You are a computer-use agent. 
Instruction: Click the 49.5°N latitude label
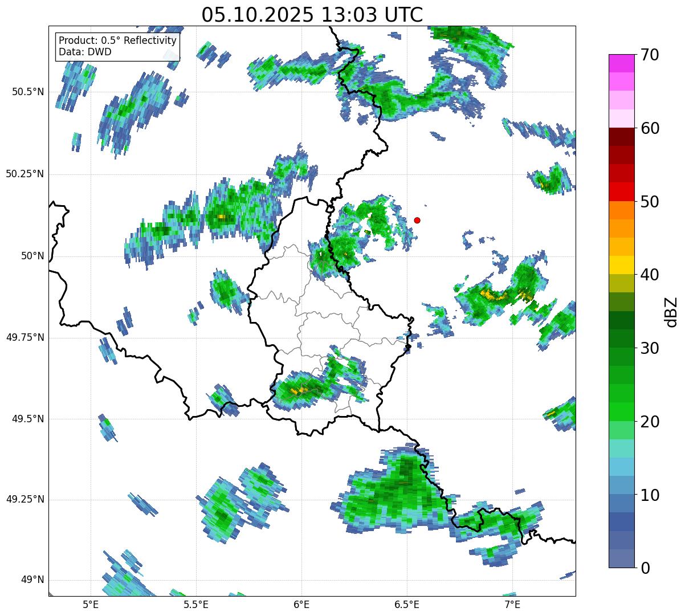coord(28,419)
